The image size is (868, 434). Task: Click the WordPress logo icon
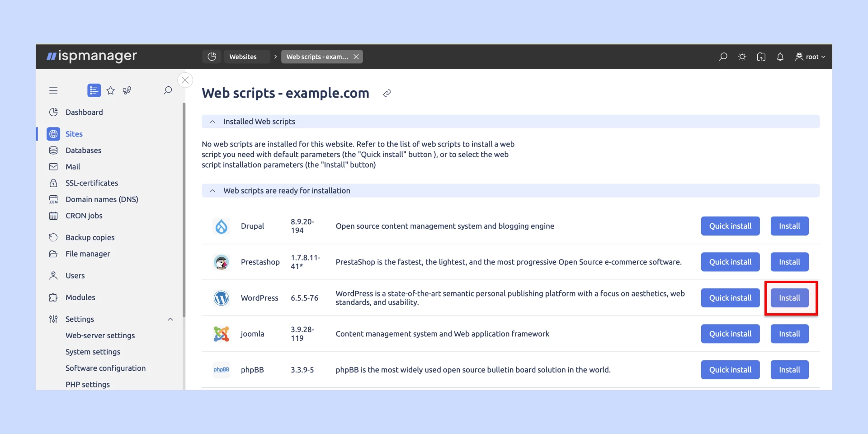pyautogui.click(x=221, y=298)
